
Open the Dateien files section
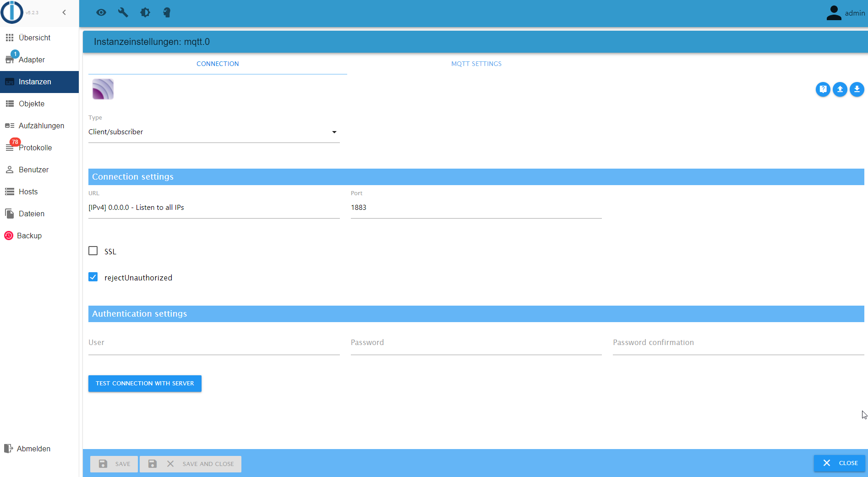[x=39, y=214]
